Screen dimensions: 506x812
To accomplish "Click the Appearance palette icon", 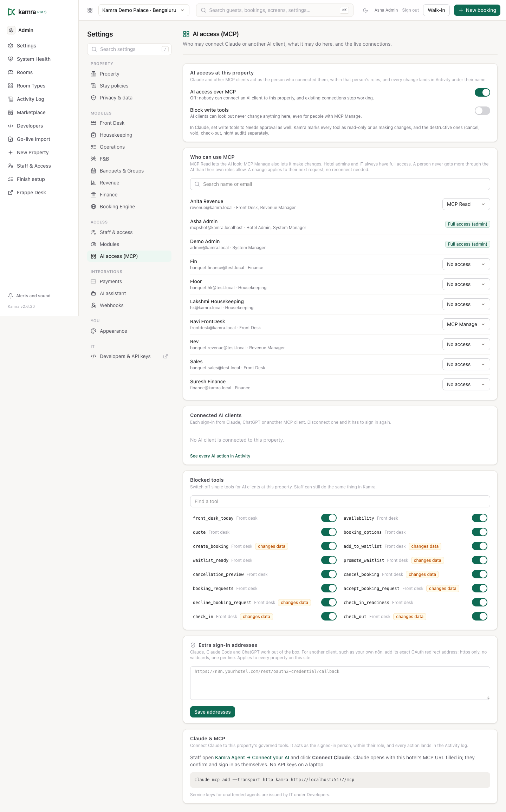I will tap(93, 331).
